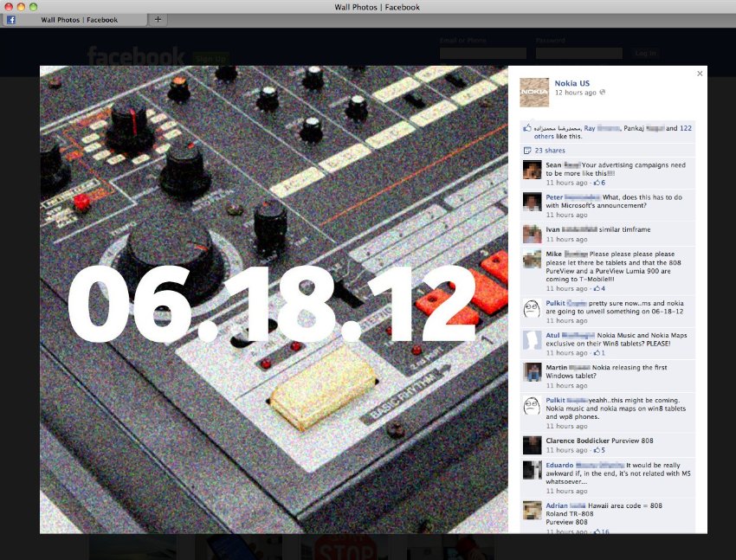Viewport: 736px width, 560px height.
Task: Click the 11 hours ago timestamp under Ivan's comment
Action: (x=566, y=240)
